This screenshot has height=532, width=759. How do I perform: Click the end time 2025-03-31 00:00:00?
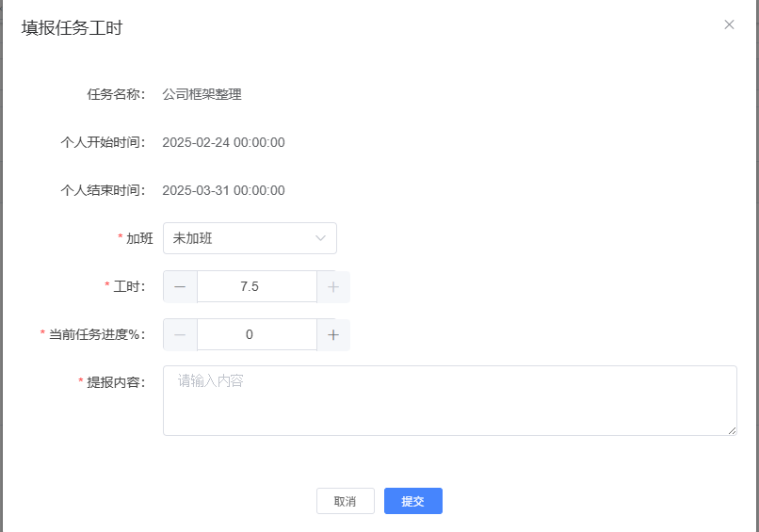pyautogui.click(x=223, y=190)
